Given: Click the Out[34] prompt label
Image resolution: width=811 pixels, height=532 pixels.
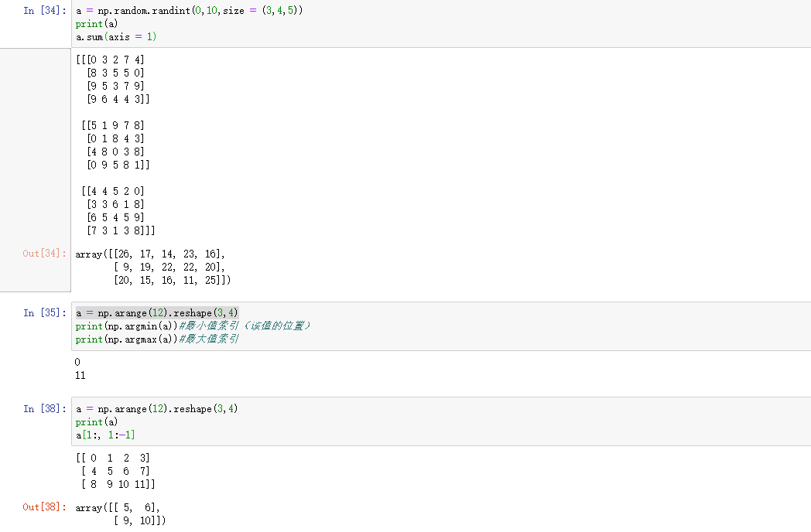Looking at the screenshot, I should 44,254.
